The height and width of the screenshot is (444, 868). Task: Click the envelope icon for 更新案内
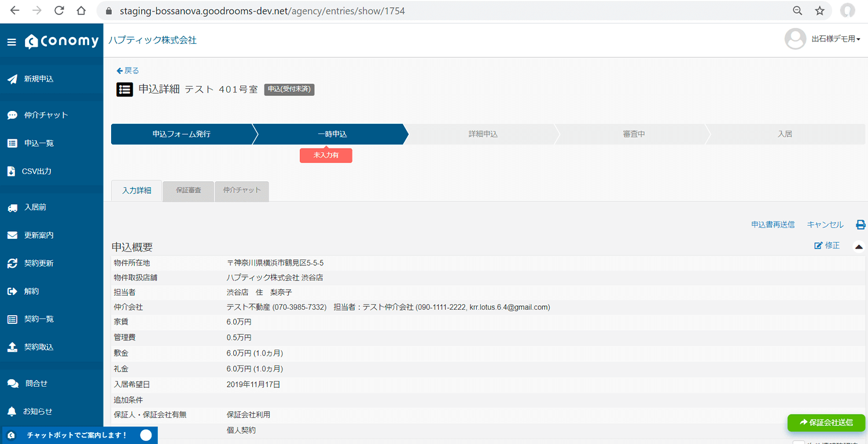click(12, 235)
